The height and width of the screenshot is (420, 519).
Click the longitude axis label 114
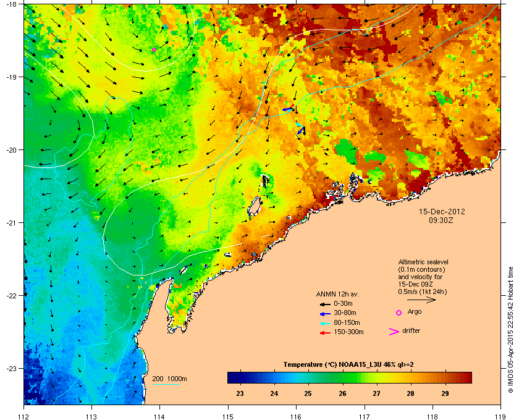coord(159,416)
